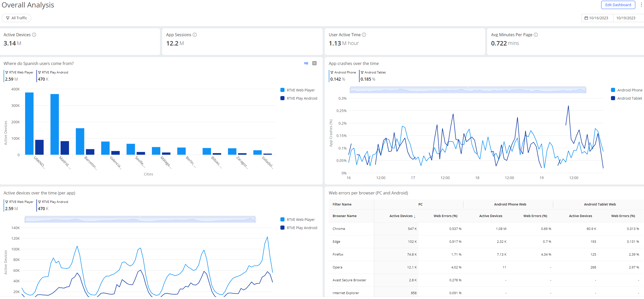The width and height of the screenshot is (644, 299).
Task: Click the sort arrow on PC Active Devices column
Action: [415, 216]
